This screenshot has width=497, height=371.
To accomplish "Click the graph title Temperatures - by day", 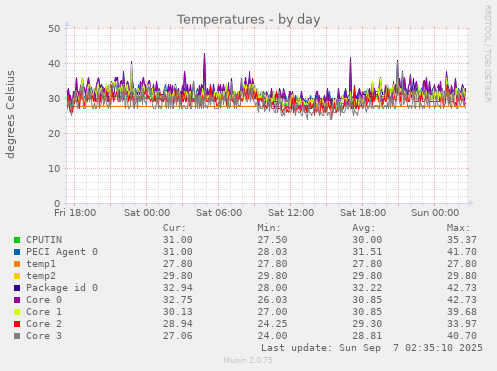I will pos(248,20).
